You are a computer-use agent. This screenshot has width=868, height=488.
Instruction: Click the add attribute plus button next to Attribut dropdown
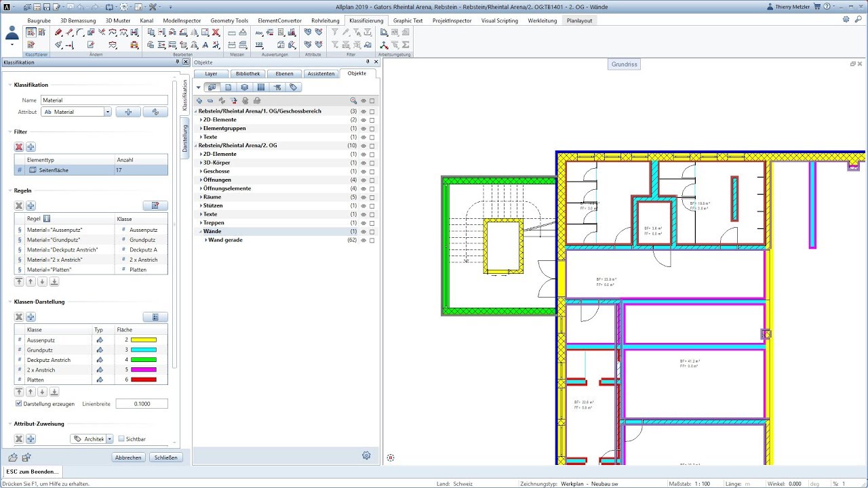[x=128, y=112]
